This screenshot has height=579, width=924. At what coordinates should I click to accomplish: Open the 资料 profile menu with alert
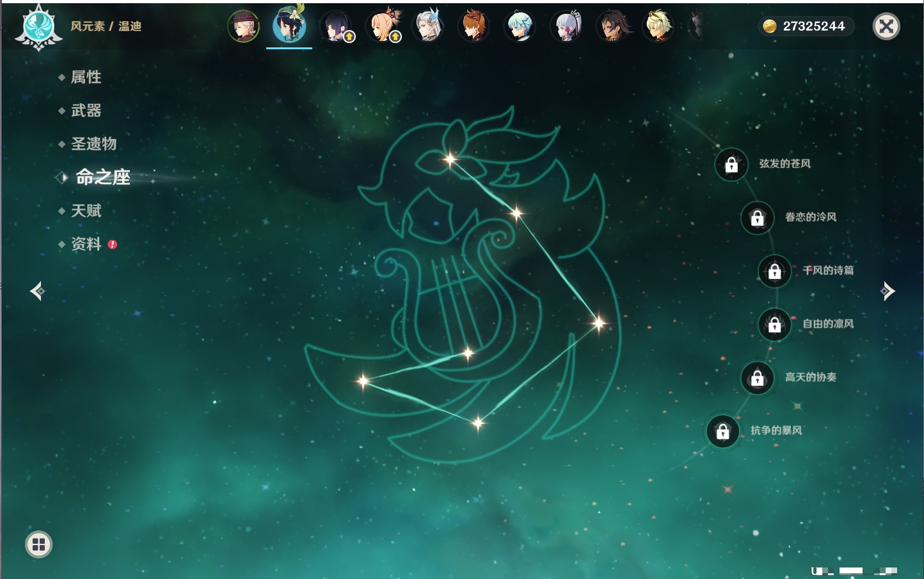[x=86, y=244]
